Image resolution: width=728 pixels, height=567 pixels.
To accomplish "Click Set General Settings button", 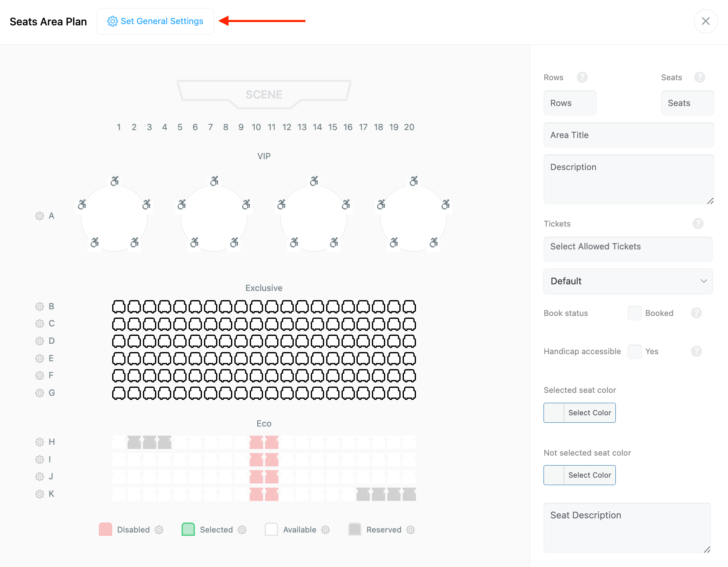I will coord(155,21).
